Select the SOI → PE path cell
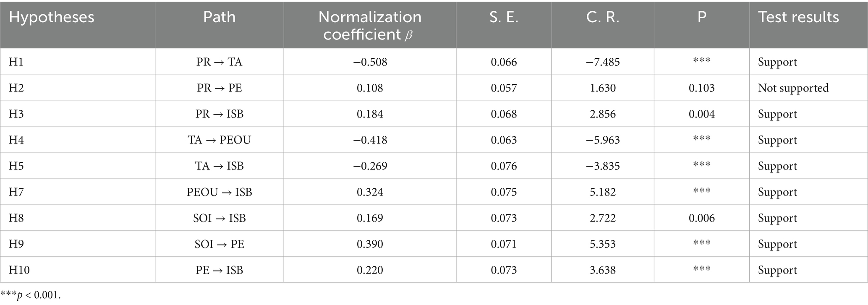868x305 pixels. [219, 244]
